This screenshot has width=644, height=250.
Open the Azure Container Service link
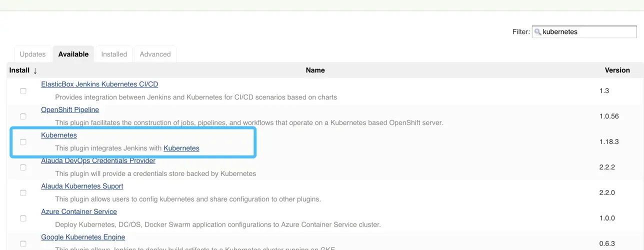point(79,211)
